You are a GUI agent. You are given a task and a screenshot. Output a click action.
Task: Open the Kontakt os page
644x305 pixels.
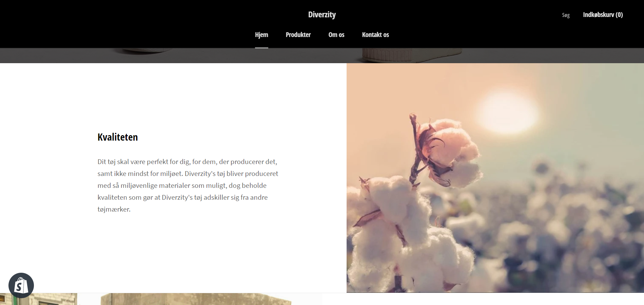click(x=375, y=35)
